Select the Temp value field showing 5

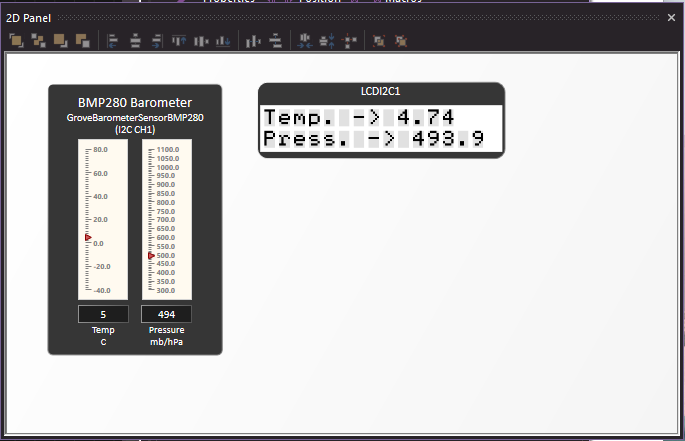point(103,314)
